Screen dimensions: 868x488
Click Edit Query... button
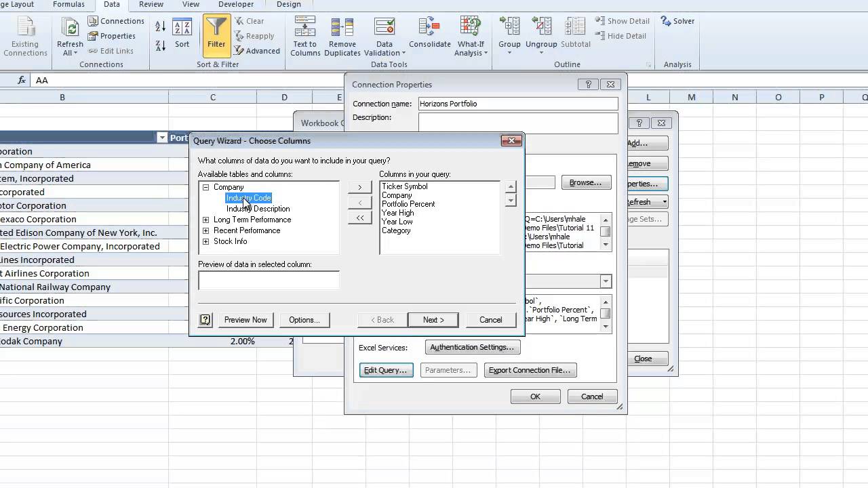(386, 370)
